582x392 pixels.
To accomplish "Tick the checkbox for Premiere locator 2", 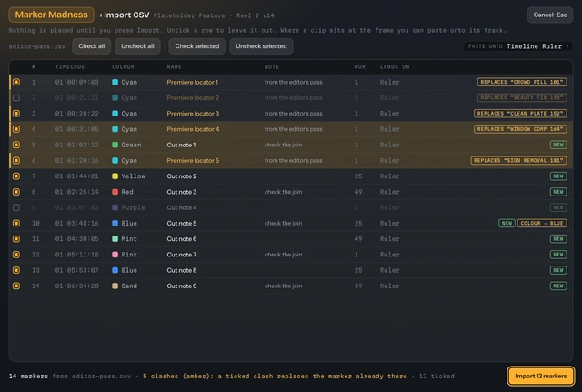I will (16, 97).
